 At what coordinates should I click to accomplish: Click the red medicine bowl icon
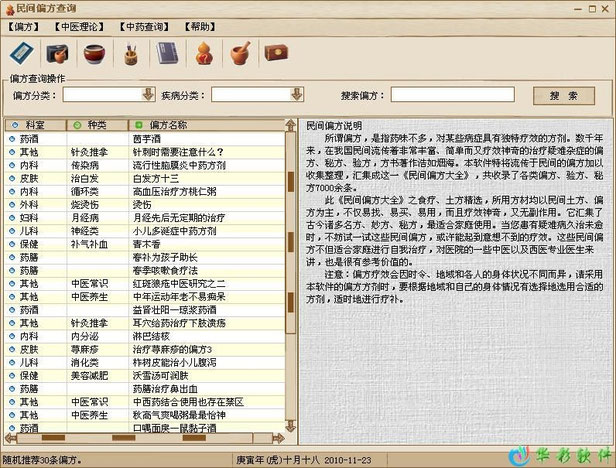[94, 53]
